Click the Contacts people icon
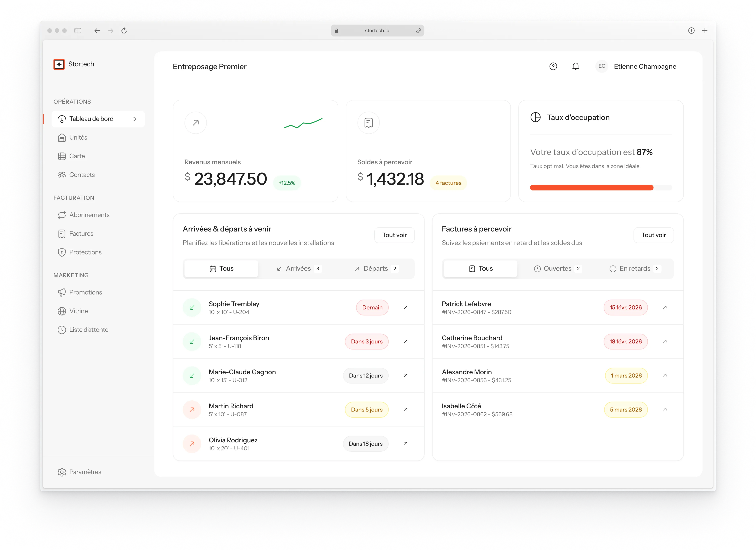The width and height of the screenshot is (756, 550). (62, 174)
